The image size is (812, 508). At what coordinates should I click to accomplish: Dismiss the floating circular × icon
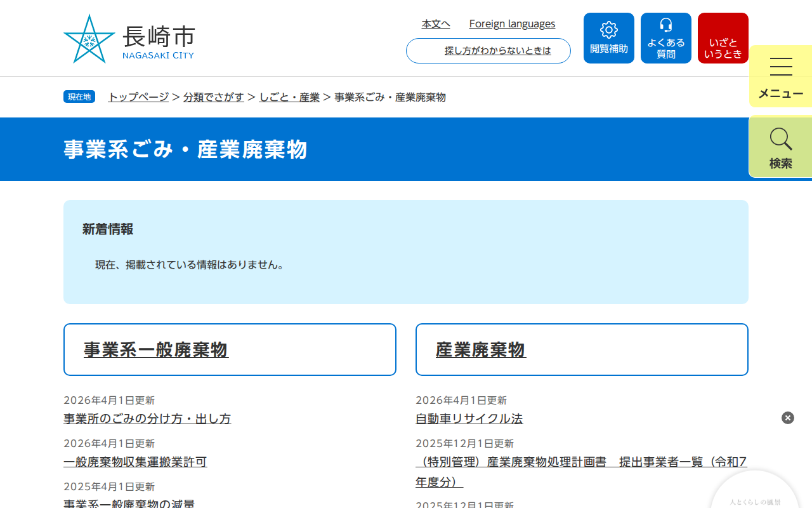click(x=787, y=417)
